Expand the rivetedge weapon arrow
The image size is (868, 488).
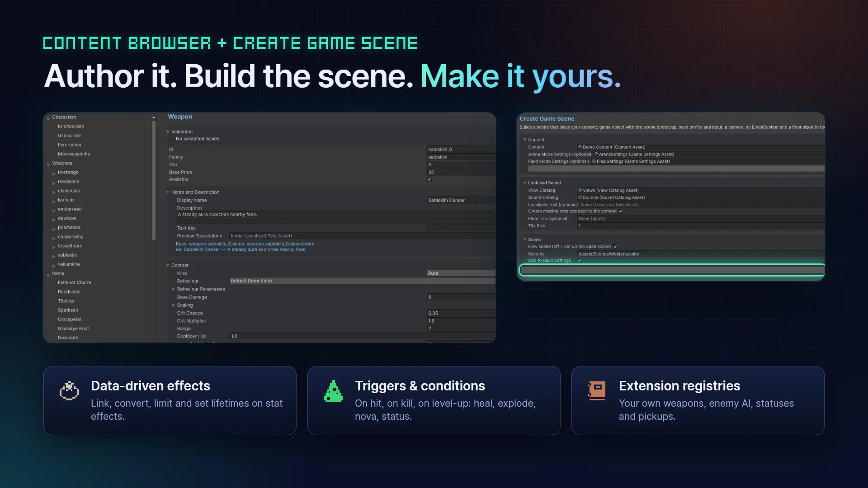tap(54, 174)
